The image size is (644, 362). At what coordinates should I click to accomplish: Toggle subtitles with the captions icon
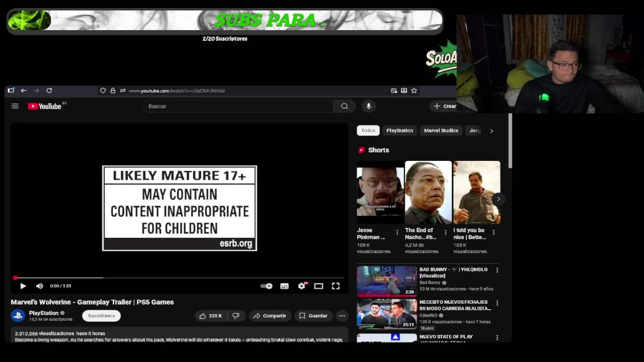(284, 286)
